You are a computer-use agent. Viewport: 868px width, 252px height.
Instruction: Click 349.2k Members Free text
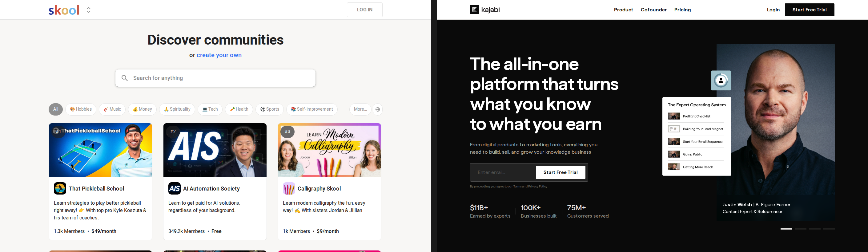coord(195,231)
